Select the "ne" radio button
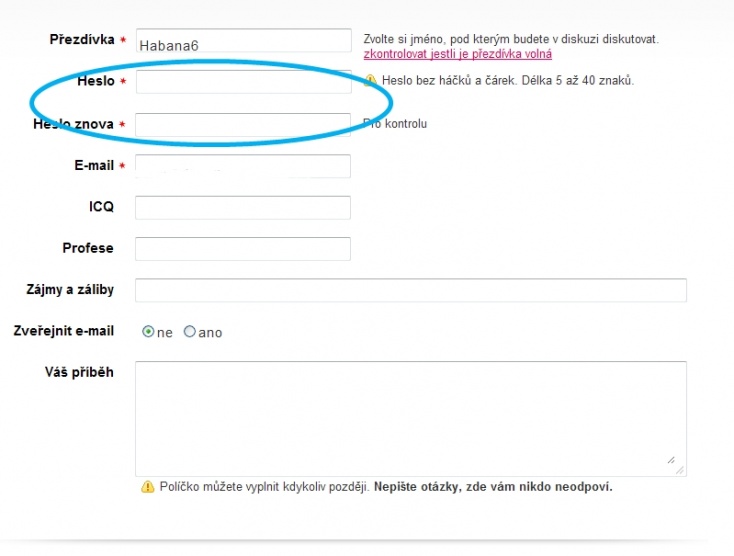Viewport: 734px width, 556px height. click(x=148, y=332)
